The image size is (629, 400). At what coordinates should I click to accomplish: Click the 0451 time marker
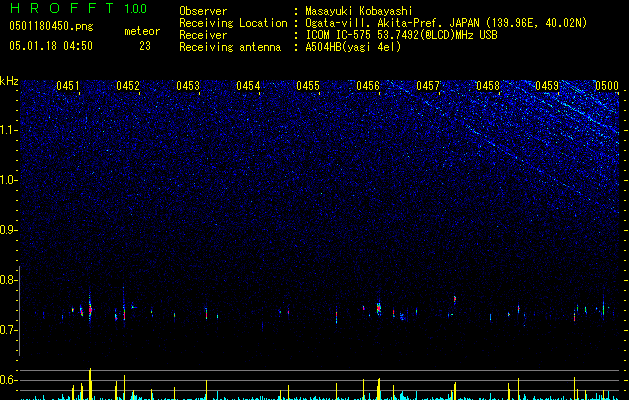click(x=68, y=86)
